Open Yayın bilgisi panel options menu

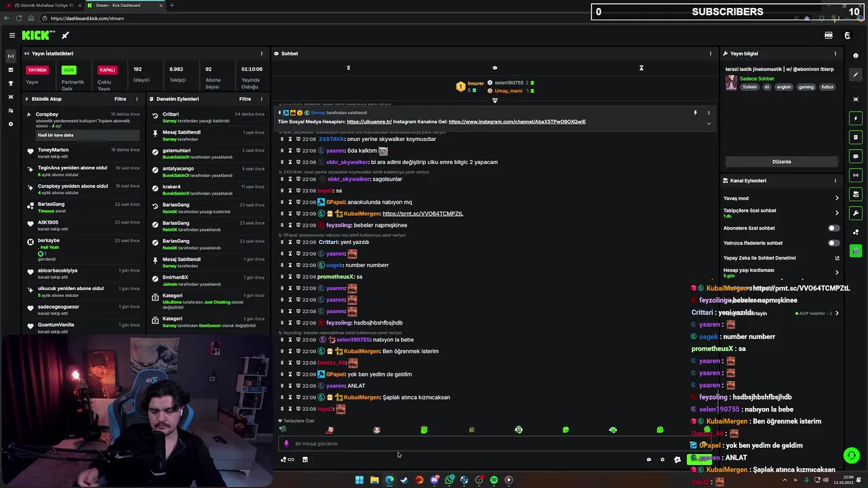pos(835,54)
